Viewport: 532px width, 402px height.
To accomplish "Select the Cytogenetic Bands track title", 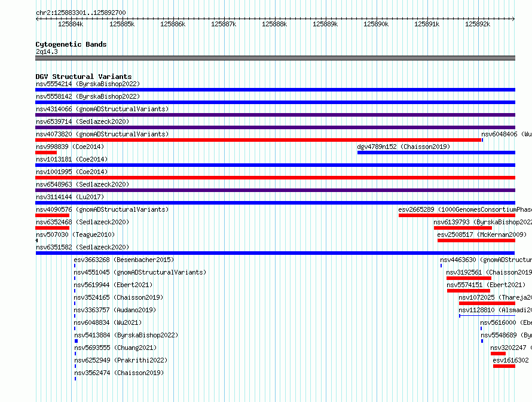I will [x=71, y=44].
